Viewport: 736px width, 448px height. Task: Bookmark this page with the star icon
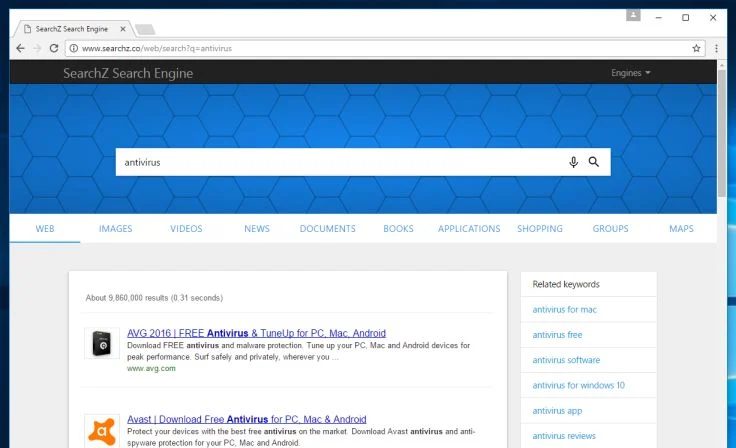point(696,48)
